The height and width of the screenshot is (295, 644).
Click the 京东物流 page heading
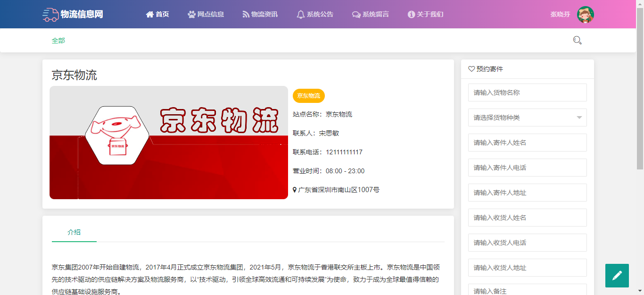coord(74,75)
